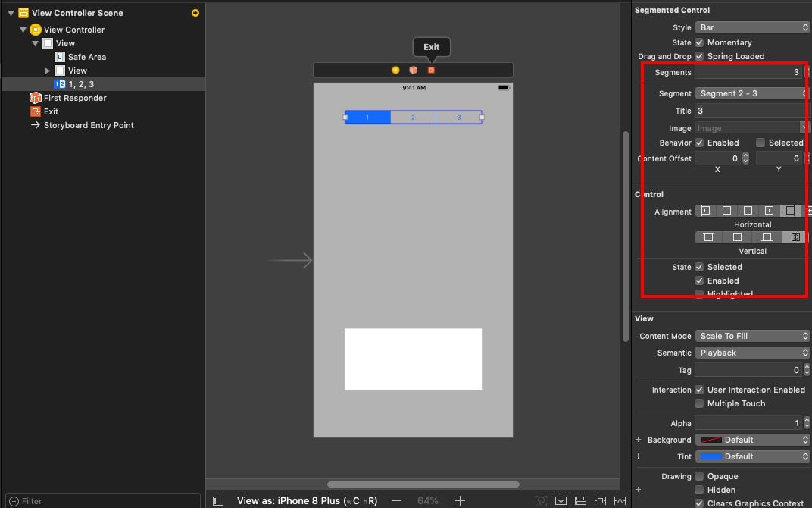Enable Multiple Touch interaction
The height and width of the screenshot is (508, 812).
pos(700,403)
